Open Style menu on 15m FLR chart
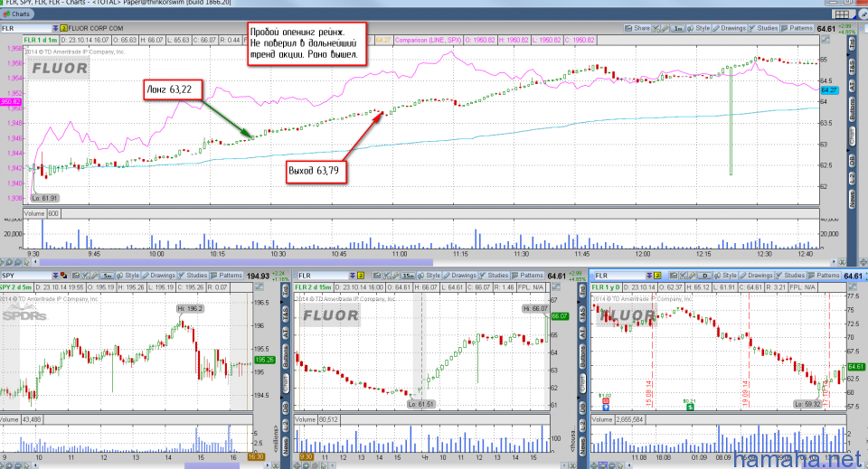The image size is (868, 469). [429, 276]
